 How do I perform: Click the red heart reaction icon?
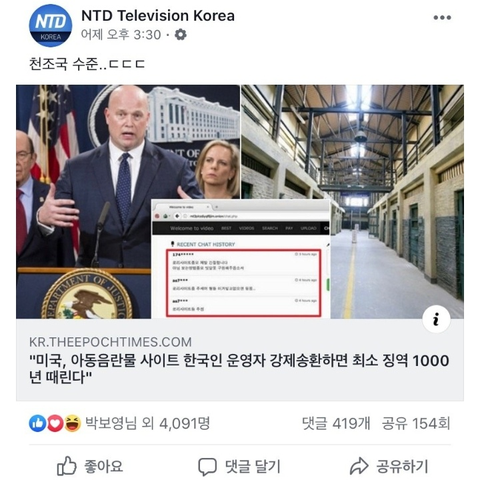tap(55, 423)
